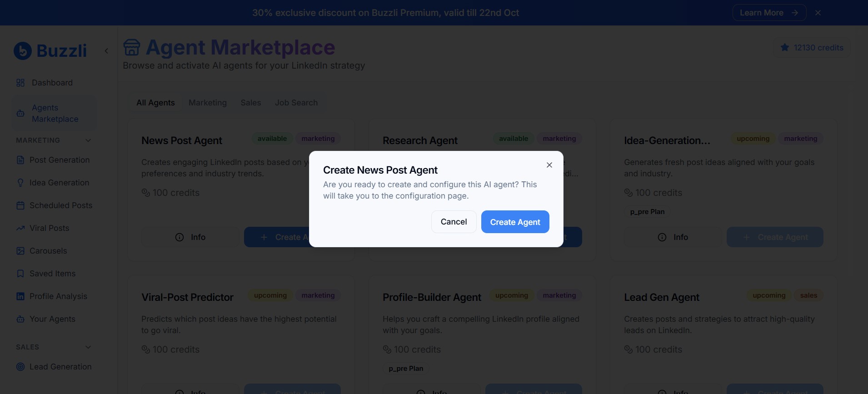Switch to the Job Search tab
The image size is (868, 394).
click(x=296, y=103)
